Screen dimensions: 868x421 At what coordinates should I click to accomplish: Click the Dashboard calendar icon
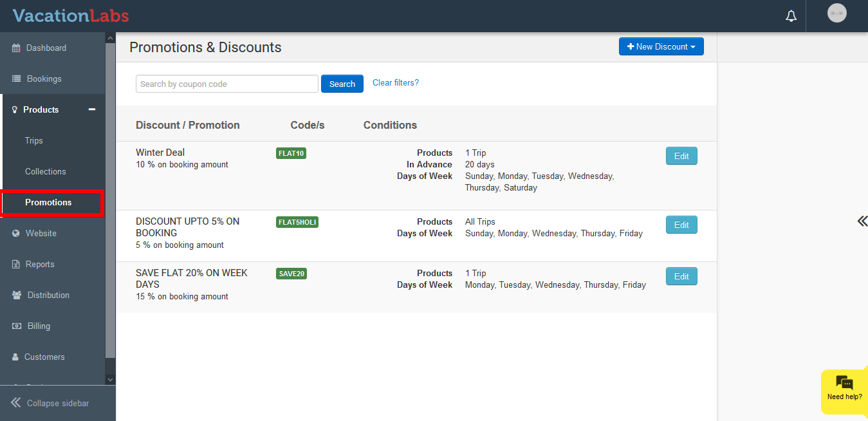(x=16, y=48)
